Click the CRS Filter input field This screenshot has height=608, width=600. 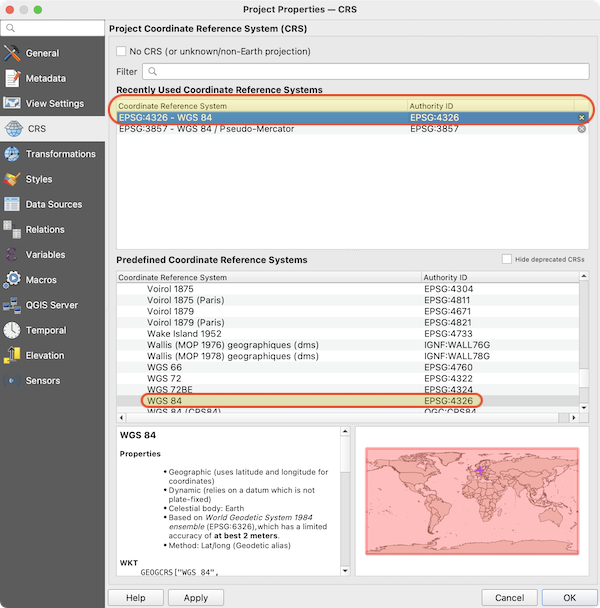[366, 71]
